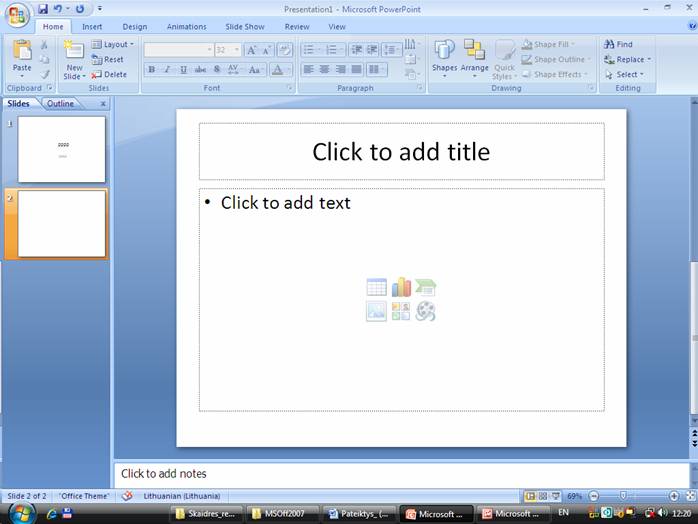Open the font name combo box
698x524 pixels.
(x=179, y=50)
